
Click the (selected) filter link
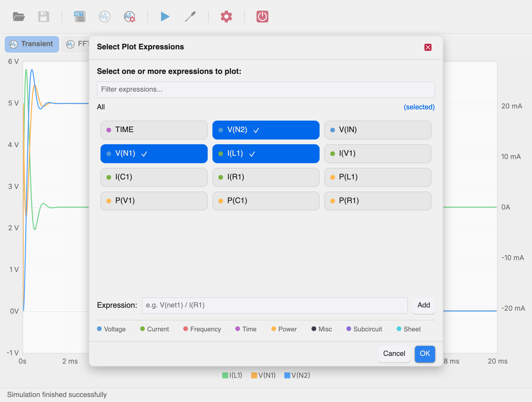(419, 107)
